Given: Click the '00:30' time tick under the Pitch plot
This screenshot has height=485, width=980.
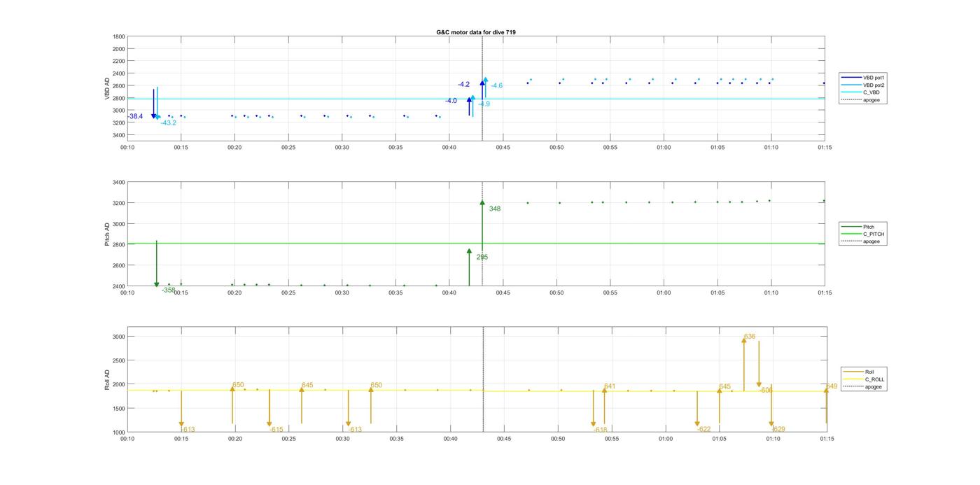Looking at the screenshot, I should (342, 293).
